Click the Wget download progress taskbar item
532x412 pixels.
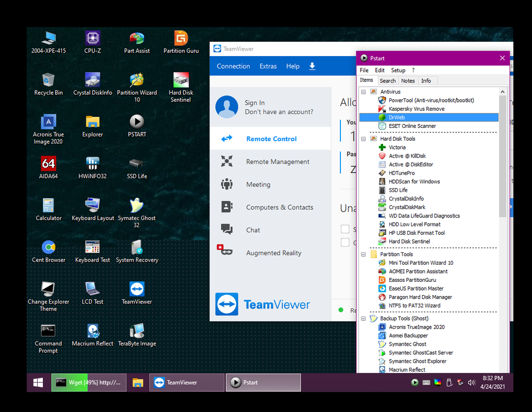pyautogui.click(x=89, y=383)
